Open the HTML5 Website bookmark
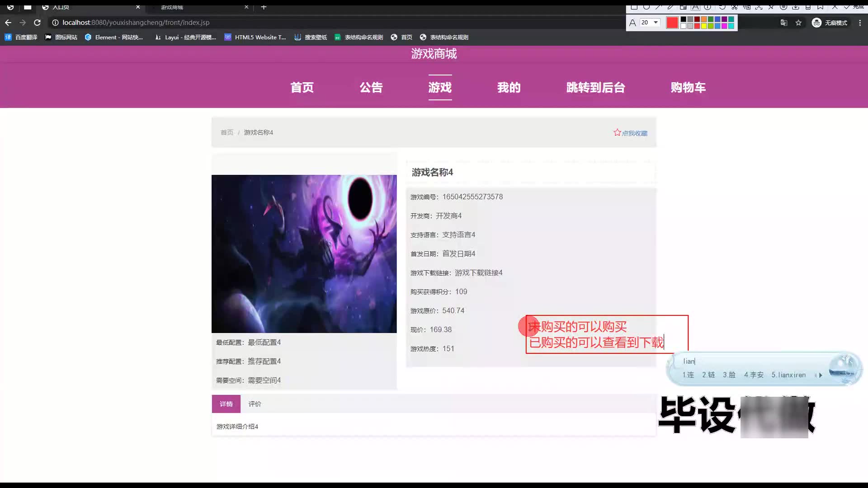868x488 pixels. (x=255, y=37)
